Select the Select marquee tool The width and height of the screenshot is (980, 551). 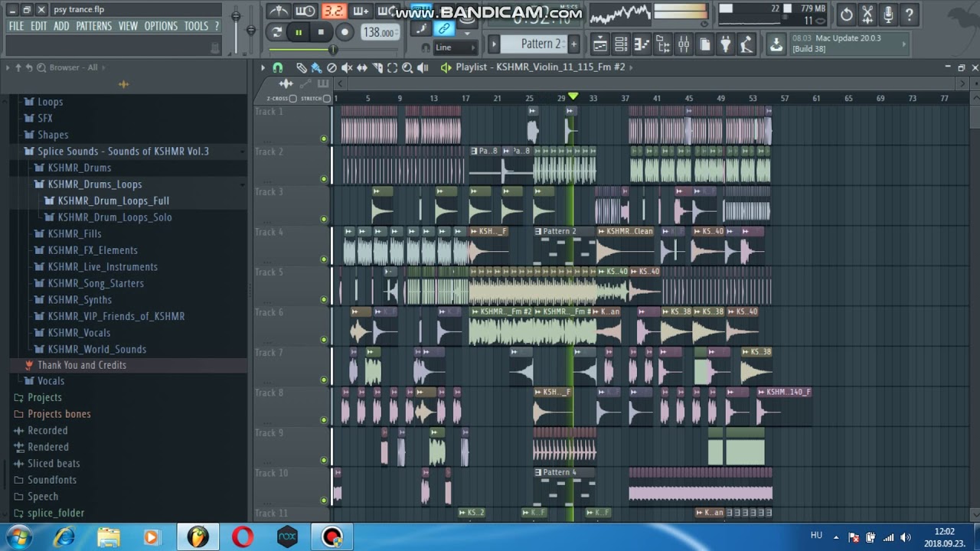[x=393, y=67]
